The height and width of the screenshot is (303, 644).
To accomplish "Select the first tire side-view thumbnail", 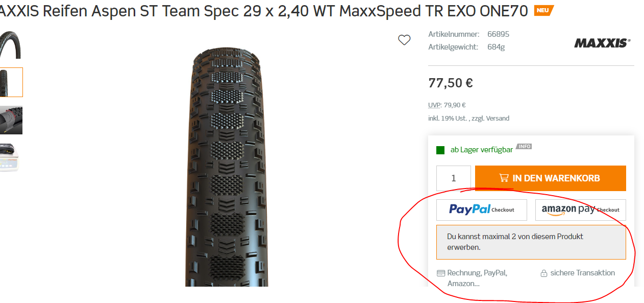I will 11,45.
